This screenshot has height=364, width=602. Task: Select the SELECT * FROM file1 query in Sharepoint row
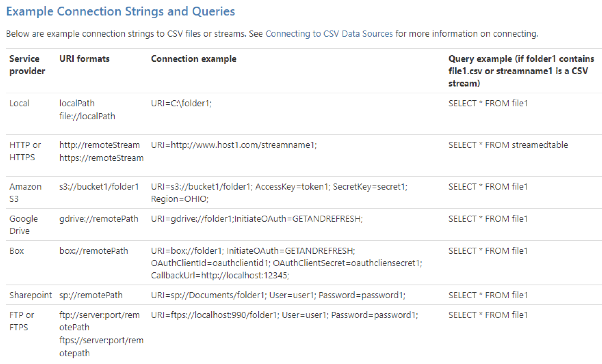pyautogui.click(x=488, y=295)
